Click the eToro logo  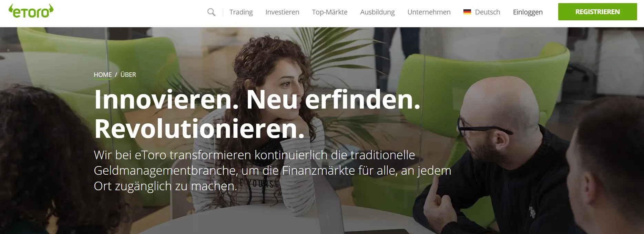pos(31,11)
